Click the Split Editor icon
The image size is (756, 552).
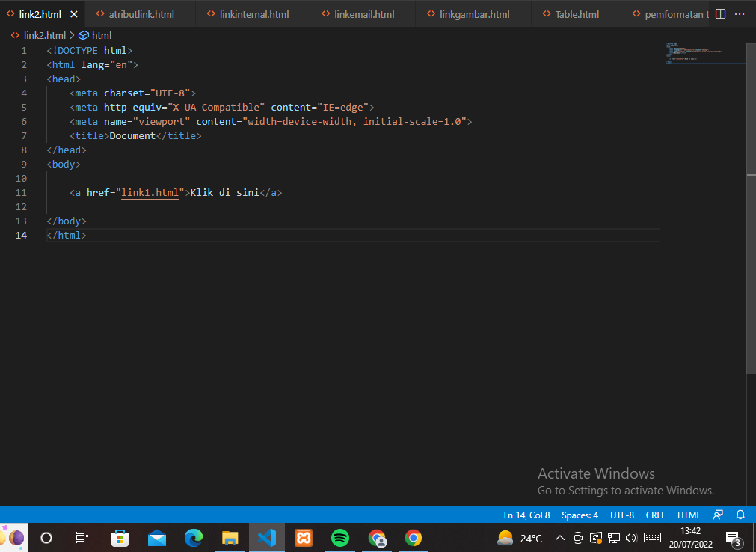coord(719,13)
